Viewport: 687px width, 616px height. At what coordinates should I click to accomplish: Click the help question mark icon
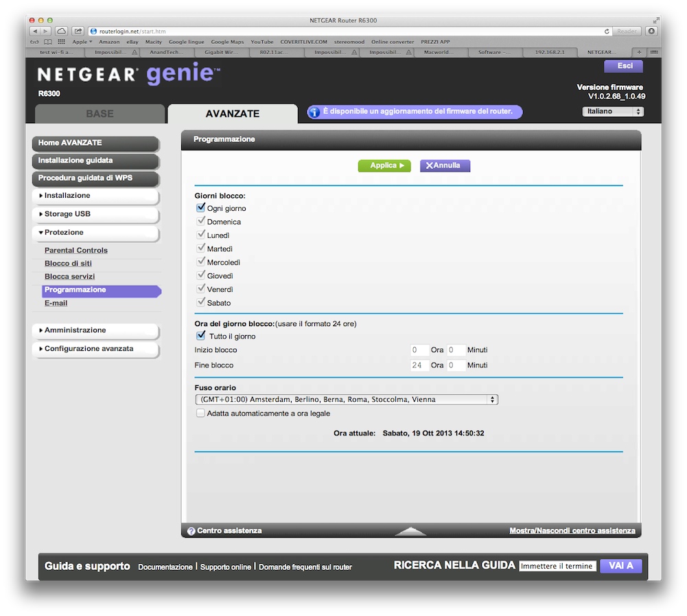(191, 531)
